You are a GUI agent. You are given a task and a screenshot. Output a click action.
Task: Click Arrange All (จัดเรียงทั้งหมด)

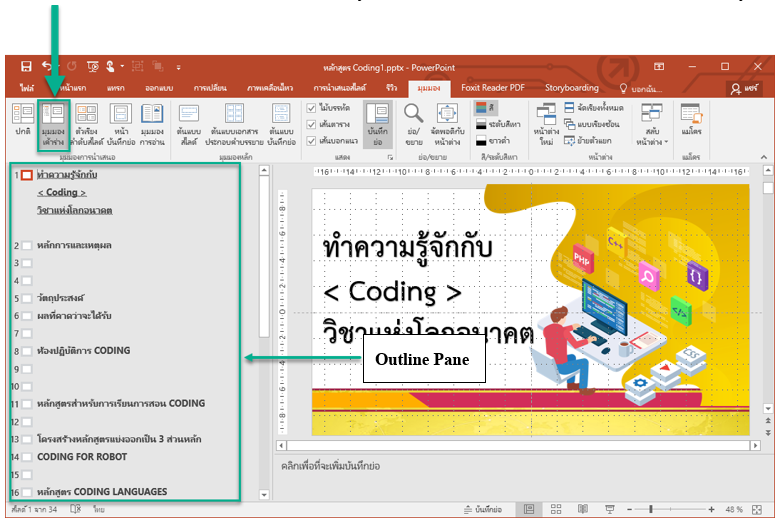(594, 108)
